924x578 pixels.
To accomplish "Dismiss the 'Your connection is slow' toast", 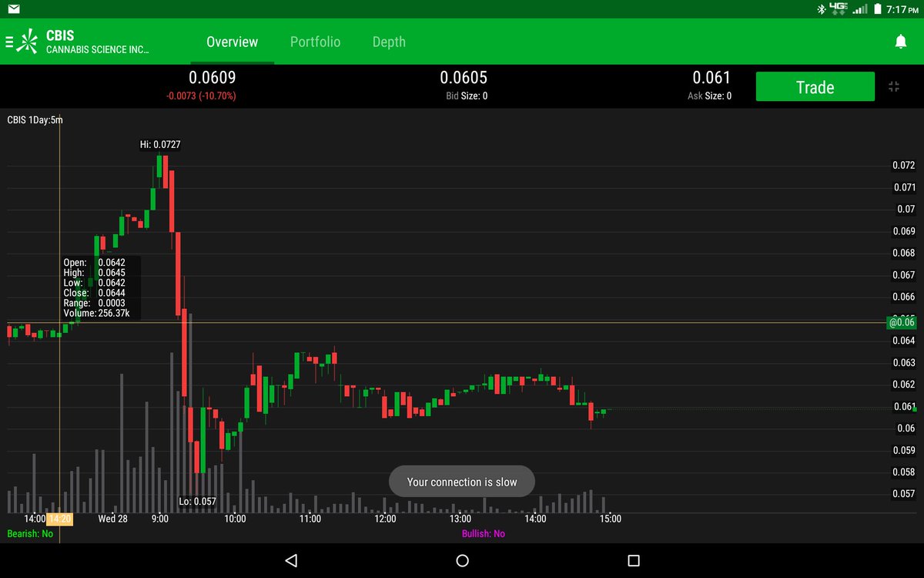I will pos(462,482).
